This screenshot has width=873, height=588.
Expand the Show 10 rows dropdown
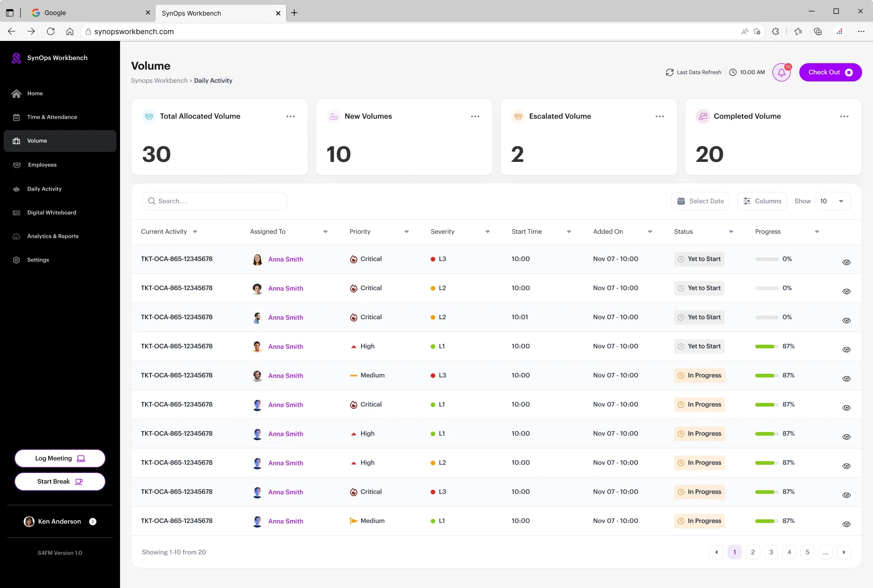click(833, 201)
